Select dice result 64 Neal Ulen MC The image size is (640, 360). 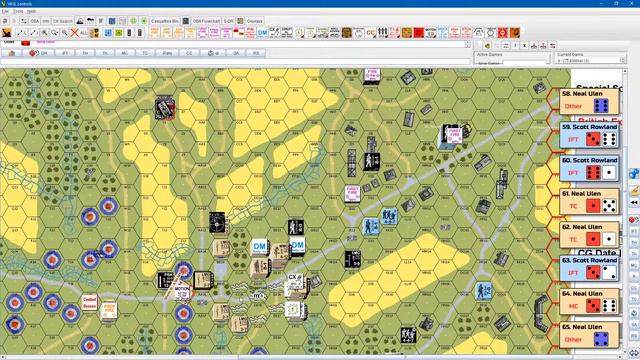(589, 302)
